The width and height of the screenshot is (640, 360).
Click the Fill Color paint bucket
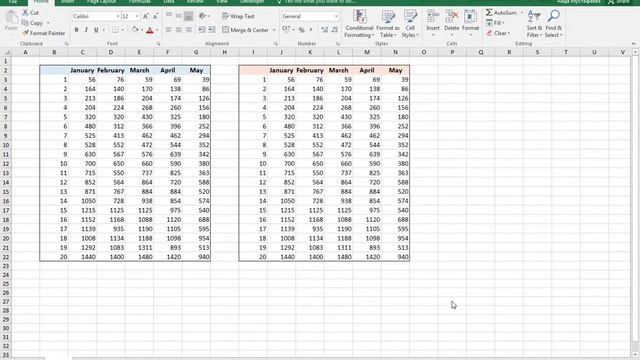pyautogui.click(x=135, y=30)
